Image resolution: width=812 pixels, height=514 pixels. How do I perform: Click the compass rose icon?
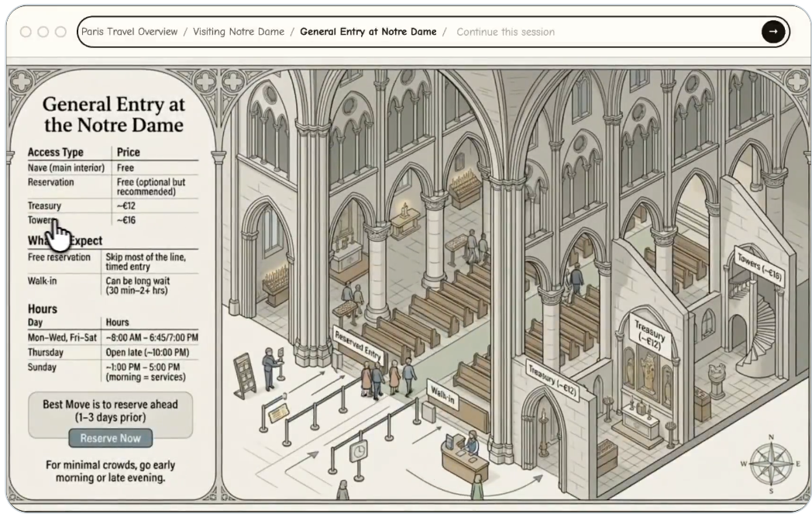click(x=769, y=464)
